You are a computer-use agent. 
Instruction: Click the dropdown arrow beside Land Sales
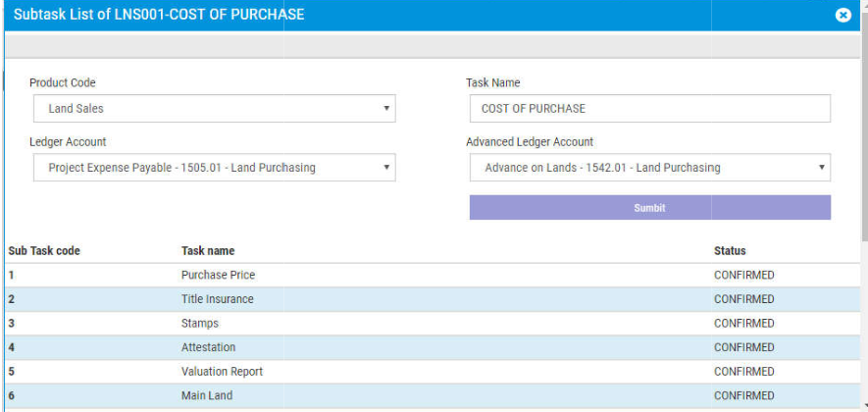(x=386, y=109)
